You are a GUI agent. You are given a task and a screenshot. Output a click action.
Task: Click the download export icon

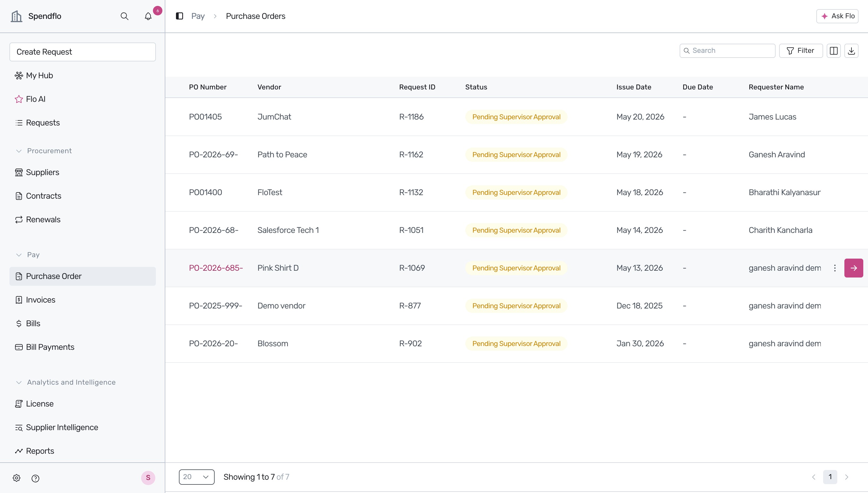851,51
